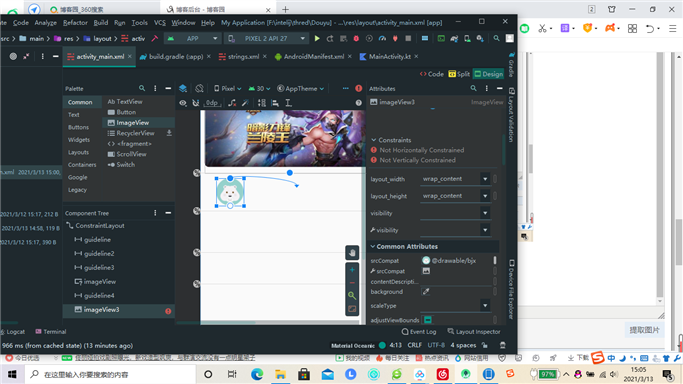
Task: Pick background color with eyedropper
Action: [x=426, y=292]
